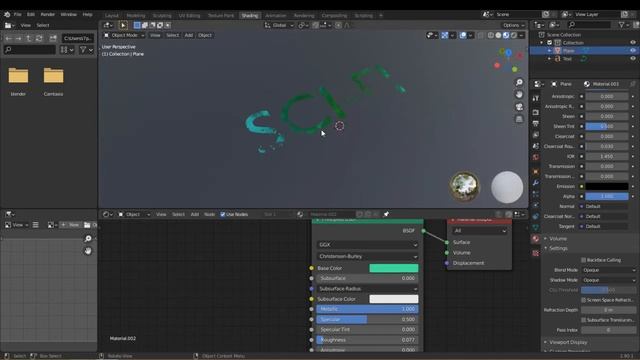640x360 pixels.
Task: Refresh the file browser list
Action: pos(39,38)
